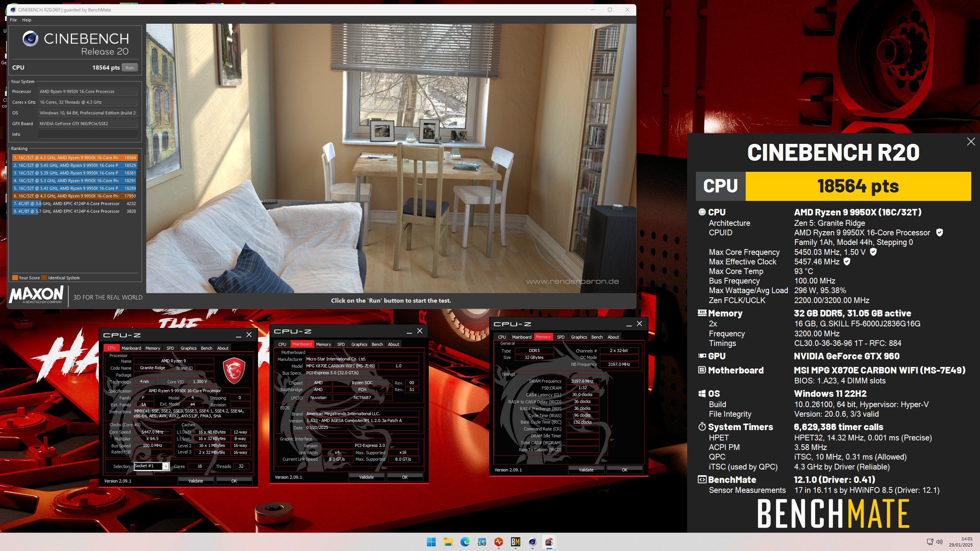980x551 pixels.
Task: Click the BenchMate section arrows icon
Action: [x=702, y=479]
